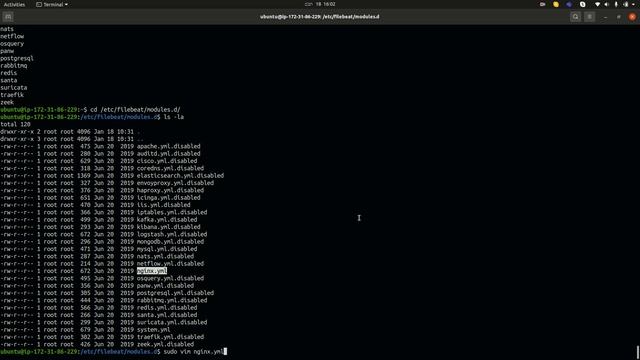Click iptables.yml.disabled file name
Screen dimensions: 640x360
[172, 212]
